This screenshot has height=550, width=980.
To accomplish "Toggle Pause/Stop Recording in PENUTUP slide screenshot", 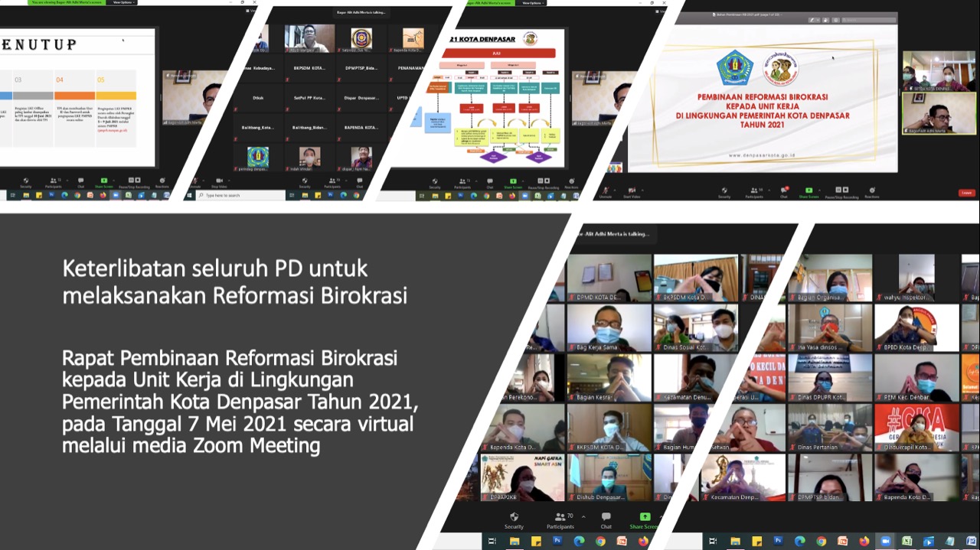I will click(135, 184).
